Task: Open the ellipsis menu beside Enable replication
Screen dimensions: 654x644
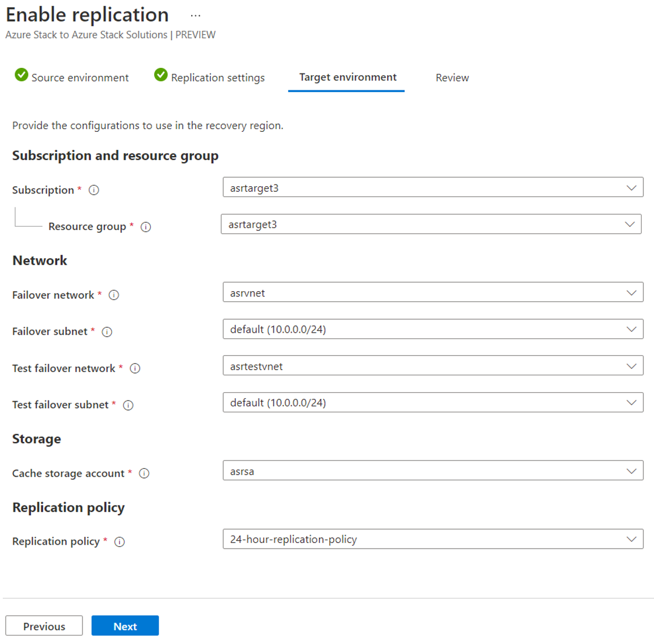Action: (x=195, y=16)
